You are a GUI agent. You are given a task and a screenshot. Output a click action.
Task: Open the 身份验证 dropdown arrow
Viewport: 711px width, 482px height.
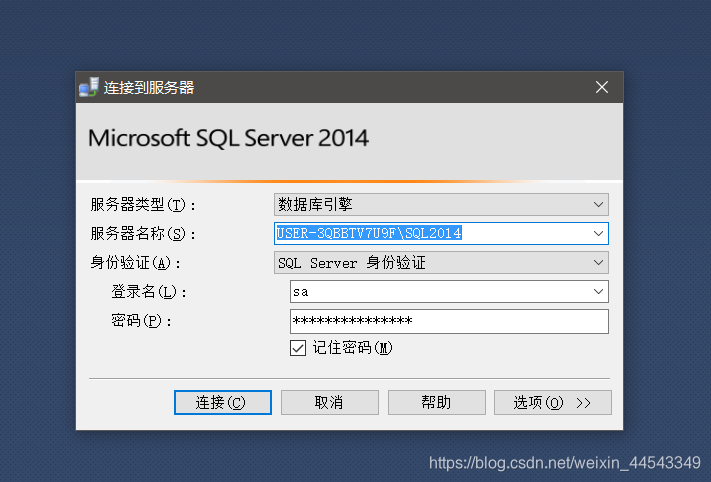(x=598, y=263)
